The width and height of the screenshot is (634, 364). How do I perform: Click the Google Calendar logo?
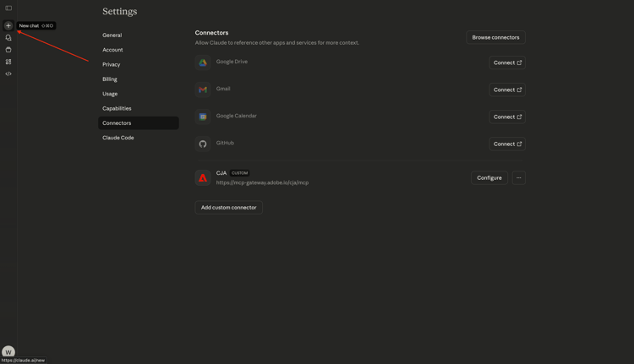click(203, 117)
